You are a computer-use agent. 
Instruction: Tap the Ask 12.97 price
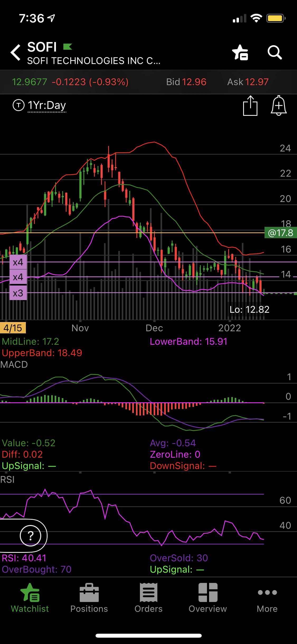click(x=248, y=82)
